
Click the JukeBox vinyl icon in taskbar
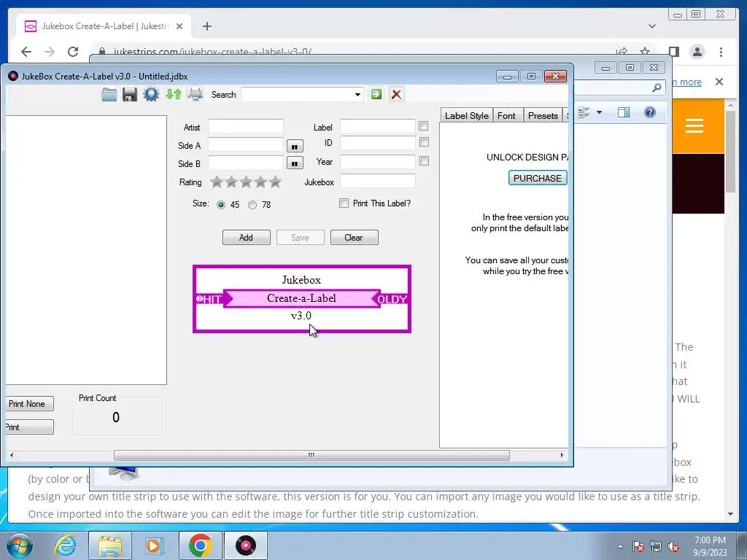246,545
